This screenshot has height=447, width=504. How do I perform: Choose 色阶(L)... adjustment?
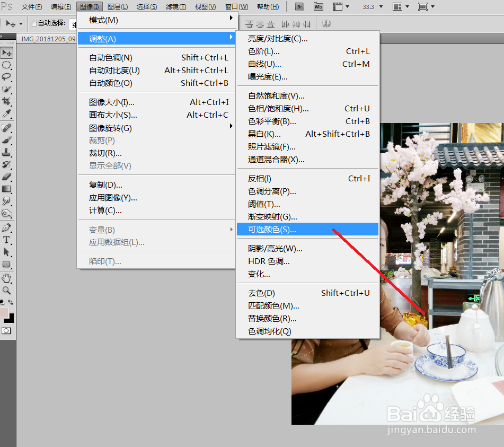point(307,51)
